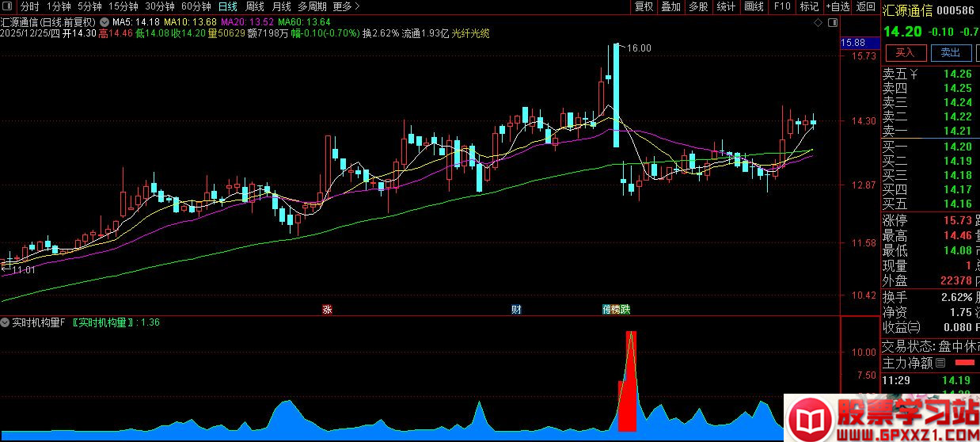Expand the main chart indicator dropdown arrow
Screen dimensions: 980x442
[x=104, y=22]
